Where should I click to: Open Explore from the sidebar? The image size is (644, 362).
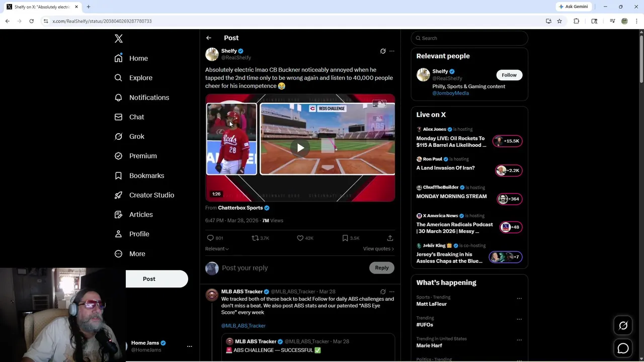[133, 78]
